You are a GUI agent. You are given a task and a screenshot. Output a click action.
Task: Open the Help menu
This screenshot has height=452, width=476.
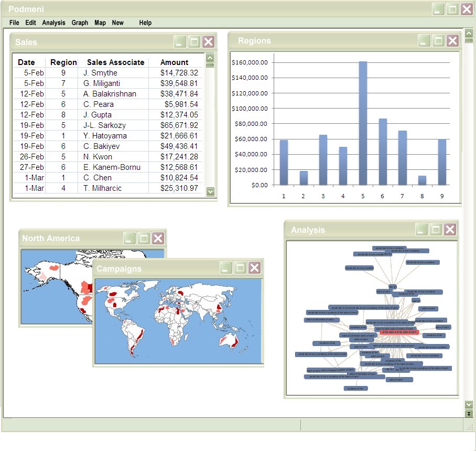pyautogui.click(x=145, y=23)
